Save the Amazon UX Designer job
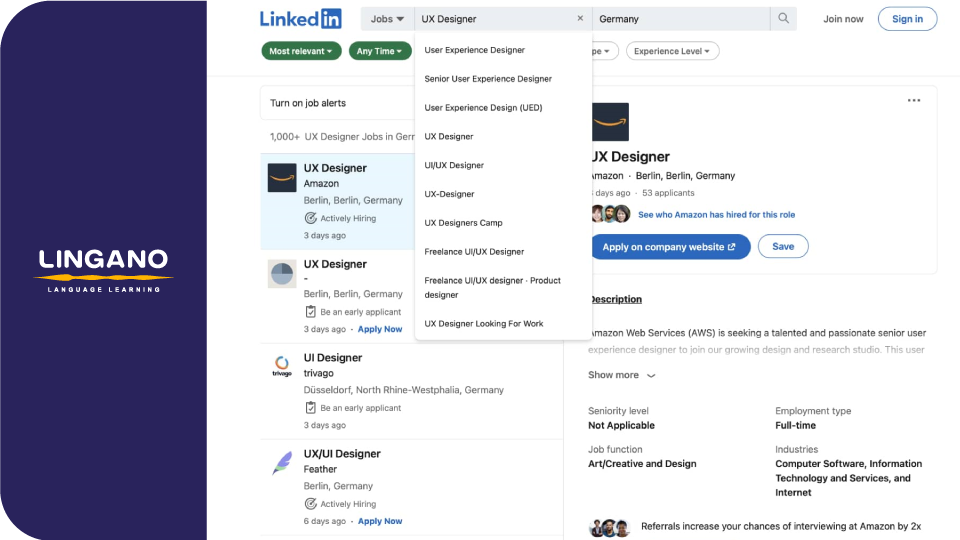 pos(782,246)
